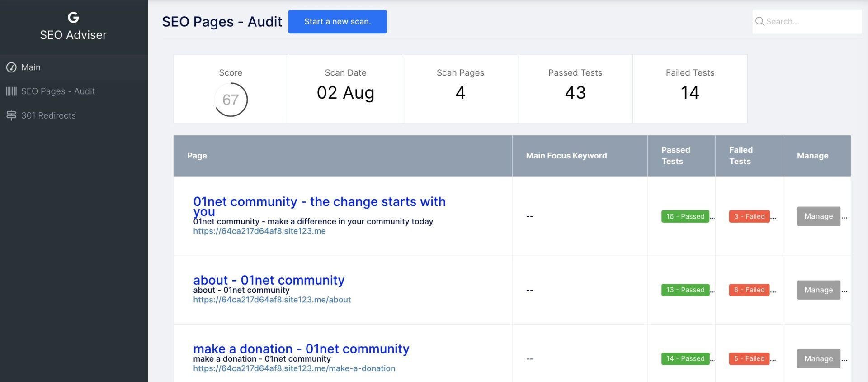Click the 16 - Passed badge
Viewport: 868px width, 382px height.
[685, 216]
